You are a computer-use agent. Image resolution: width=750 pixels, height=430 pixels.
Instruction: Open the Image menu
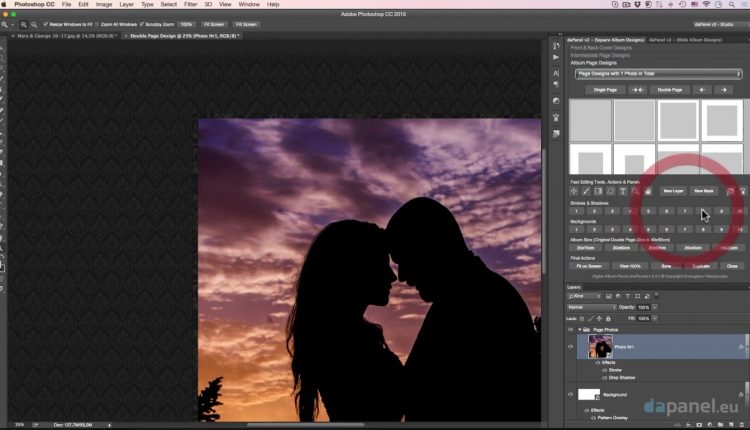(x=104, y=4)
